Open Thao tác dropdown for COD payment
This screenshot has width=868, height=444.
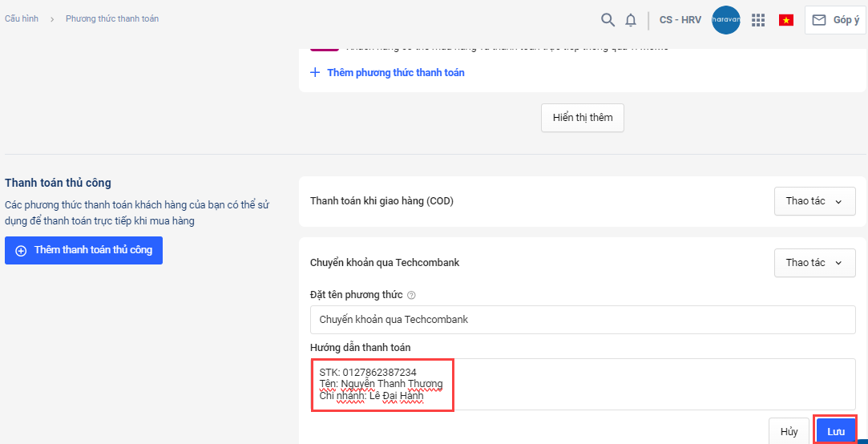click(814, 201)
